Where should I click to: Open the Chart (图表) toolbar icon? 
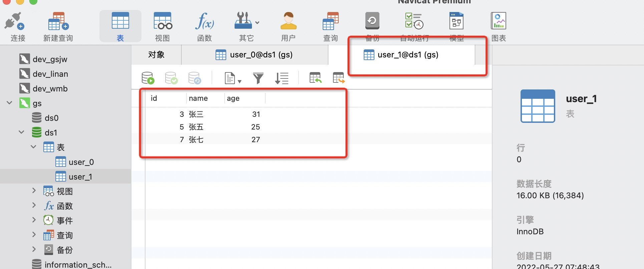[x=499, y=21]
